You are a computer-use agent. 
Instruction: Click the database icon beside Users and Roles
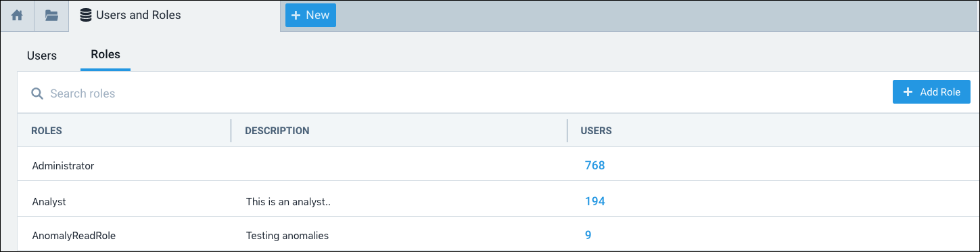coord(85,15)
